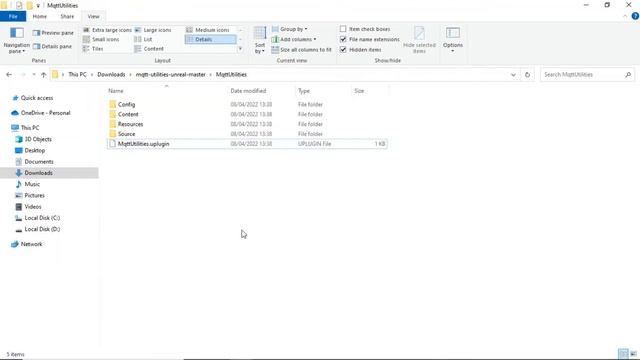Select the Tiles layout

[x=93, y=49]
